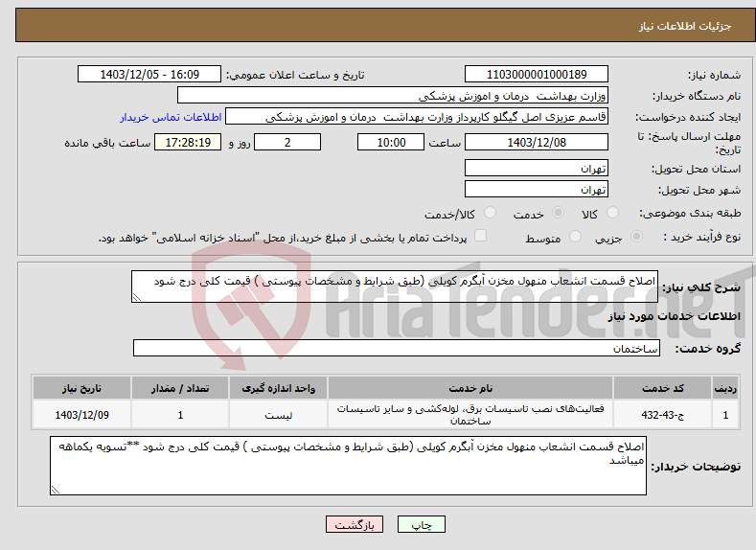Click the service group field ساختمان

tap(397, 348)
